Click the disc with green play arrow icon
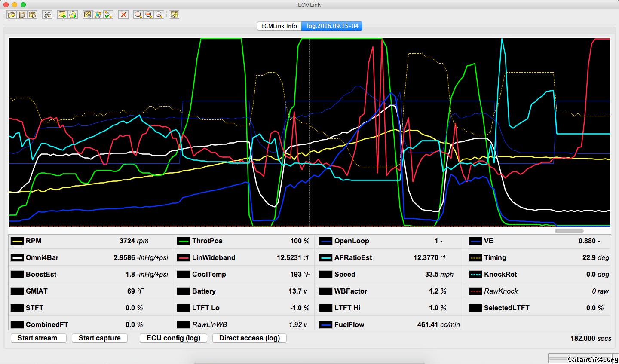 coord(73,15)
